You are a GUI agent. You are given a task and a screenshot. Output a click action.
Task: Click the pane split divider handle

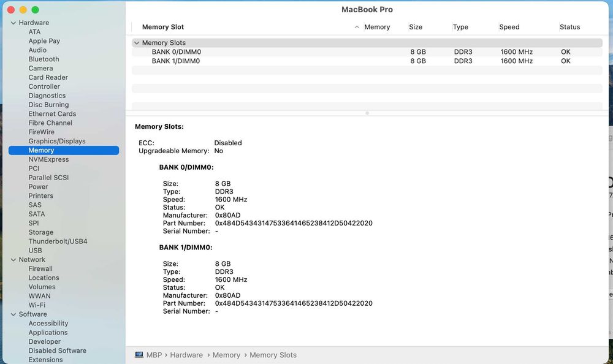(x=367, y=113)
